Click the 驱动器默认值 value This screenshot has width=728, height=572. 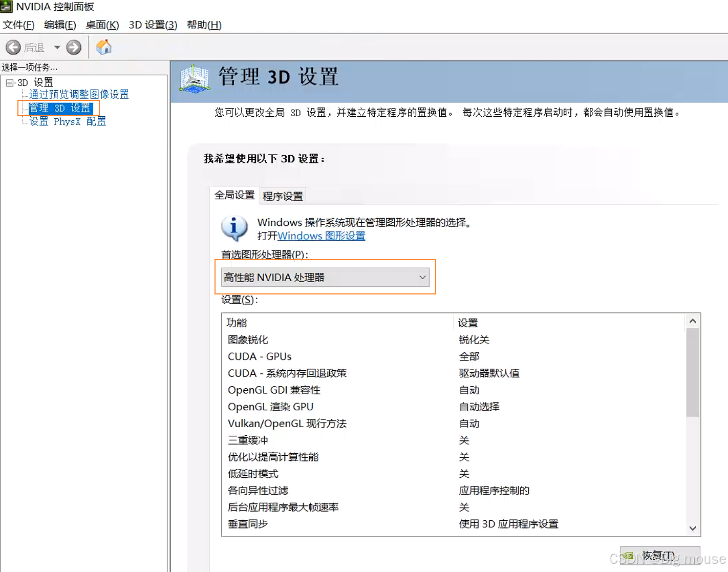click(x=489, y=373)
